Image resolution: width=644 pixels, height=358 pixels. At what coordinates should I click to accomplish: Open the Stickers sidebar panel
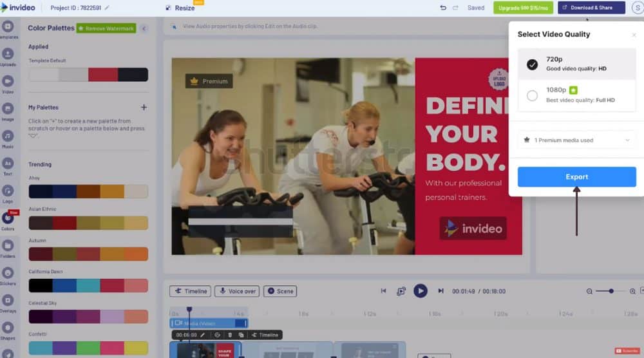coord(8,276)
